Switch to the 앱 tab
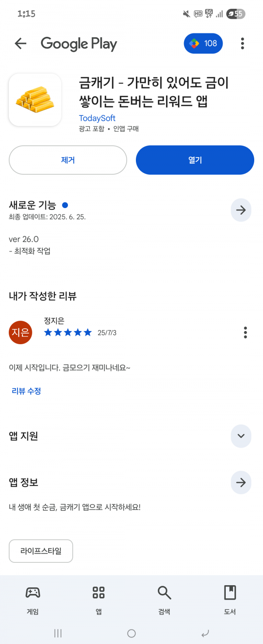 99,600
